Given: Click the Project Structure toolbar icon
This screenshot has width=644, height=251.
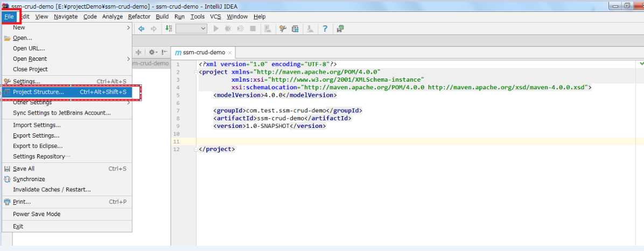Looking at the screenshot, I should tap(295, 28).
